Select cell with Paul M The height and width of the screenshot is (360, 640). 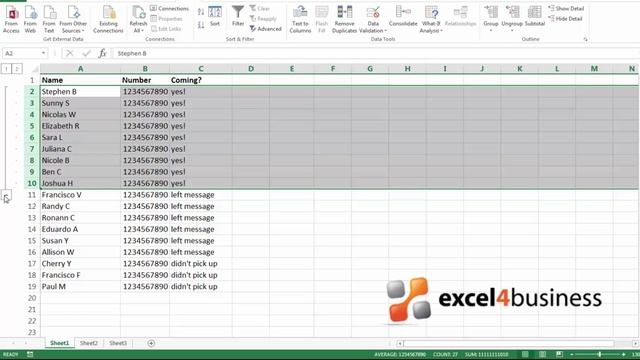pyautogui.click(x=80, y=287)
